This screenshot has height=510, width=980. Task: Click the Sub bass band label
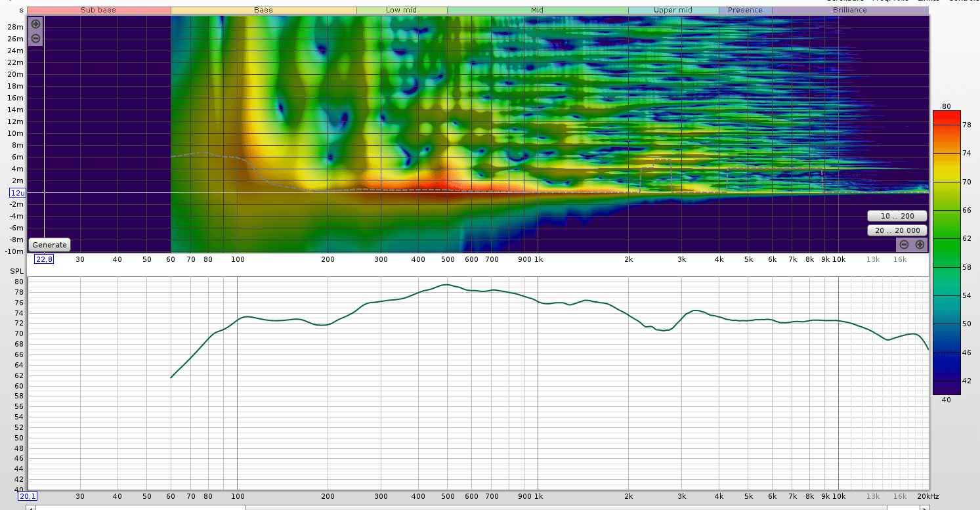point(98,11)
